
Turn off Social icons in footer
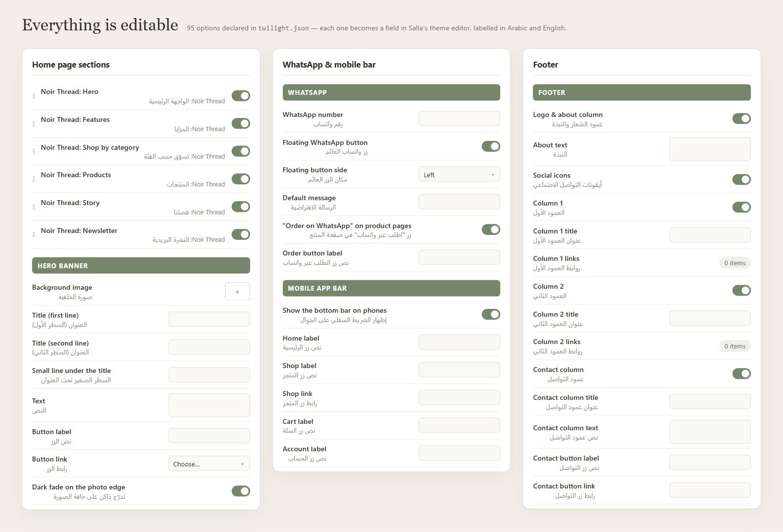click(x=741, y=180)
